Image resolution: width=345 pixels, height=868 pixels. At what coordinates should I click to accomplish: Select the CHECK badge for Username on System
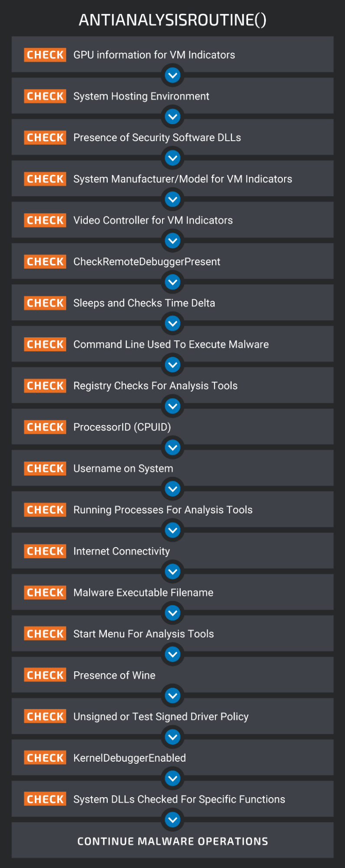[45, 469]
